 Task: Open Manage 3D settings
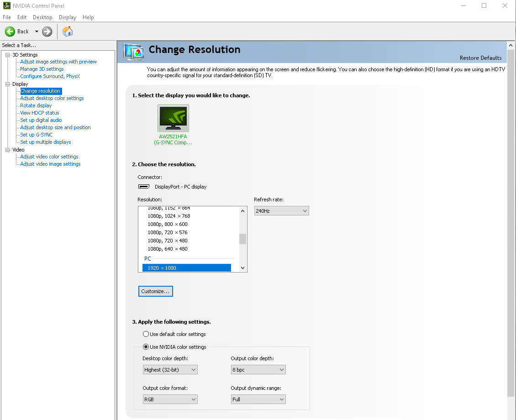click(x=42, y=69)
